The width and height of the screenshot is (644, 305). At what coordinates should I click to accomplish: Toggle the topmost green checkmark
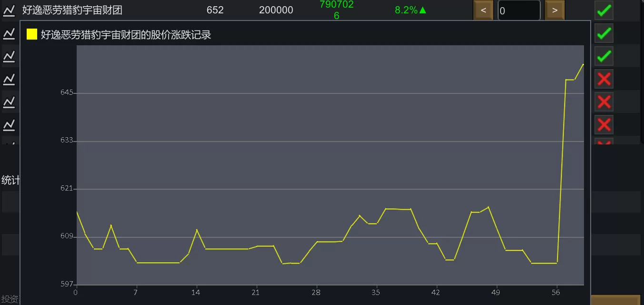(x=604, y=11)
